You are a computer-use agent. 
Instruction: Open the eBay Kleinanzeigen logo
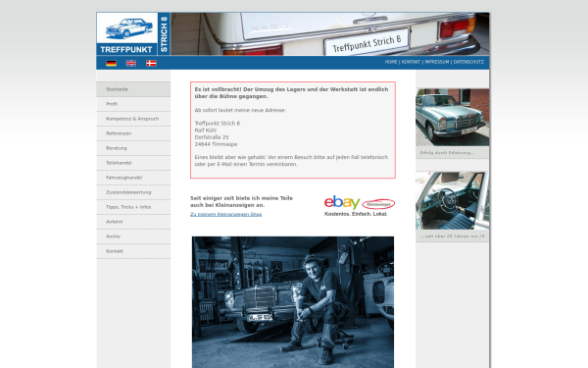(360, 206)
